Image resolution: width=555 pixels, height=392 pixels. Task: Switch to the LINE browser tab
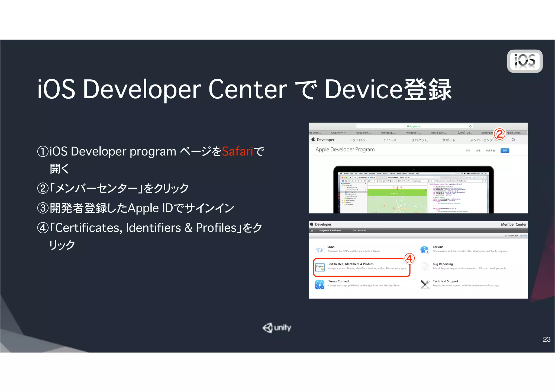338,133
